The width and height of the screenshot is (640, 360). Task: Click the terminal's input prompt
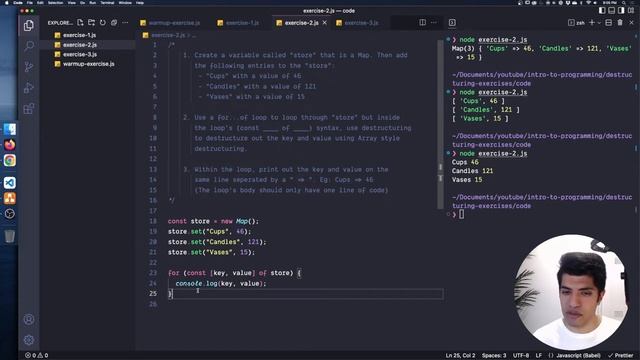click(x=461, y=214)
